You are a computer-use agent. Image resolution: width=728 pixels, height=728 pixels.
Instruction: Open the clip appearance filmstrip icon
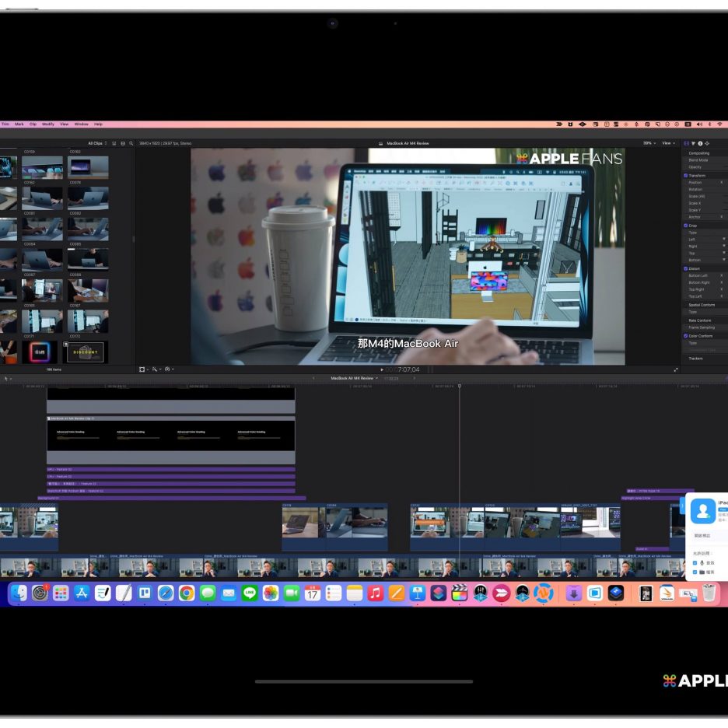pyautogui.click(x=114, y=143)
